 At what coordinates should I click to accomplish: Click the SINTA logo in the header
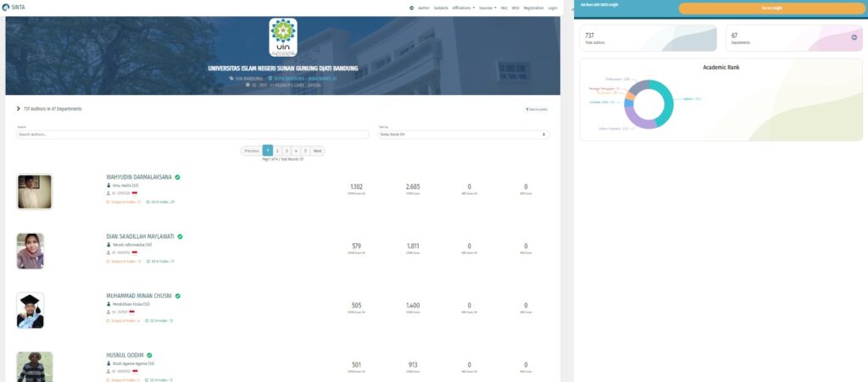pyautogui.click(x=17, y=8)
